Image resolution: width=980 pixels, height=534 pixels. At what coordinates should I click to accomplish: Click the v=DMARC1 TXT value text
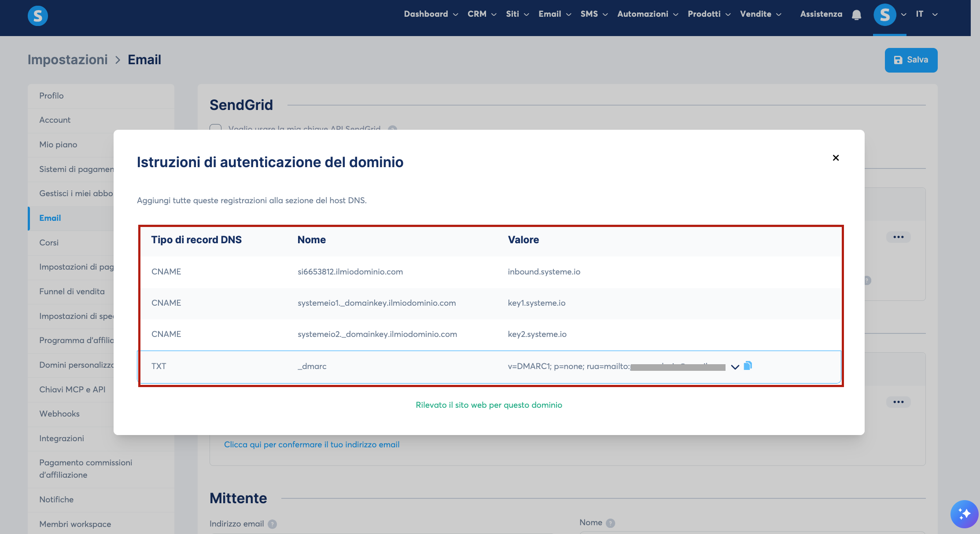616,366
